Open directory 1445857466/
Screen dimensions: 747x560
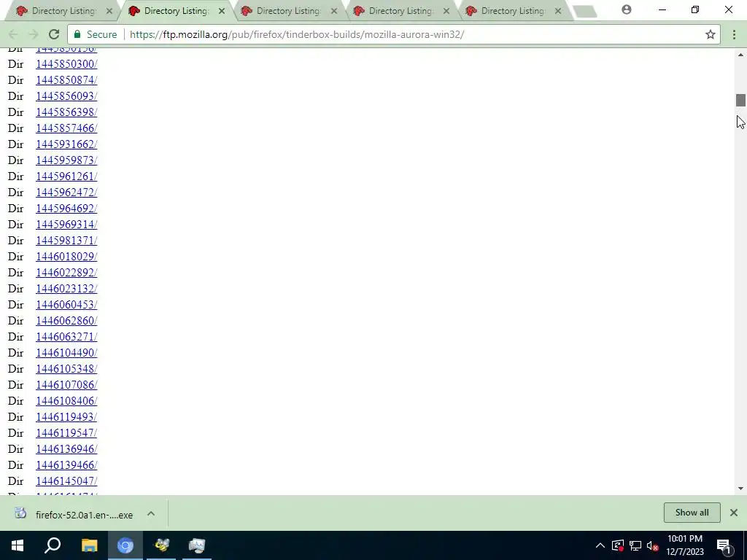click(x=66, y=128)
